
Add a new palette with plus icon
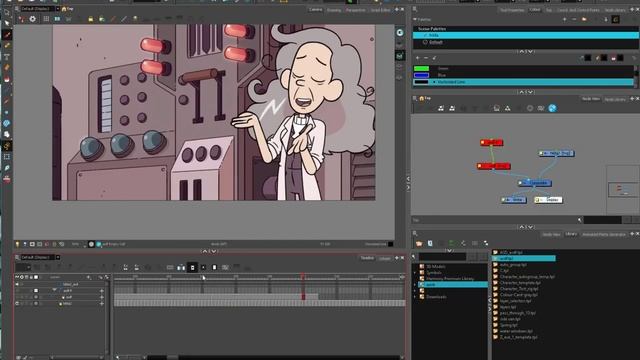click(x=564, y=19)
